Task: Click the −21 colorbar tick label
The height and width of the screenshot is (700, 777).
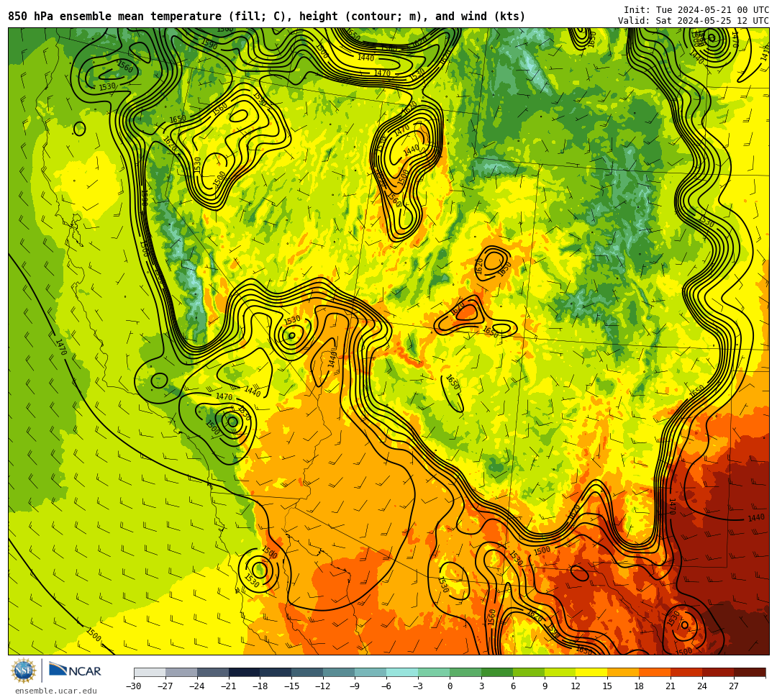Action: (x=229, y=686)
